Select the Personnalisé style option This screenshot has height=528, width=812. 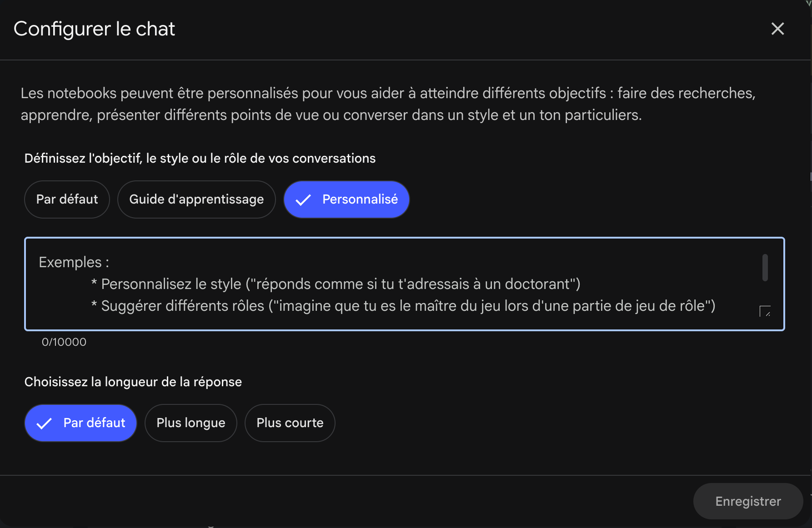(x=346, y=199)
